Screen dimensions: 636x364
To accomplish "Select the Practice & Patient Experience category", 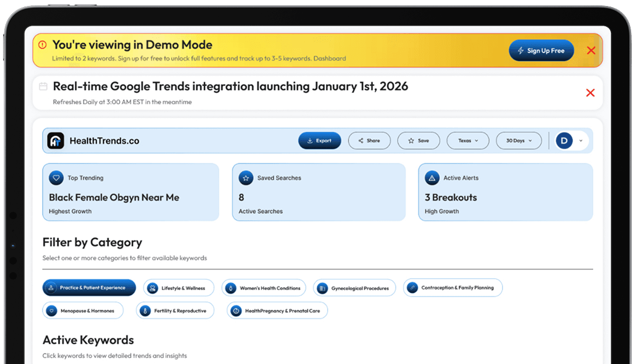I will (x=89, y=287).
